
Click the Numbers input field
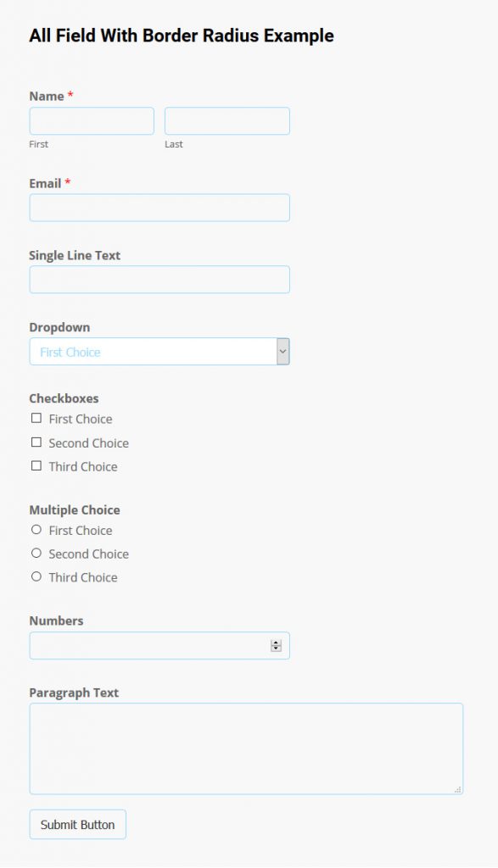[x=144, y=645]
